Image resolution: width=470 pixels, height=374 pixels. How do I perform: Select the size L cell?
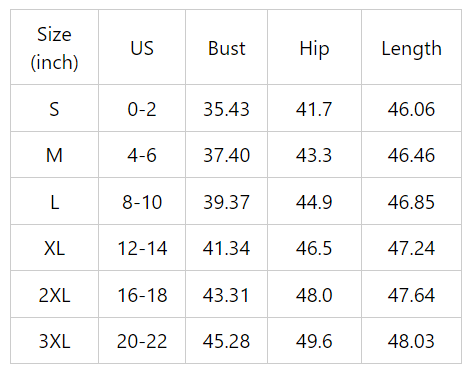(54, 202)
